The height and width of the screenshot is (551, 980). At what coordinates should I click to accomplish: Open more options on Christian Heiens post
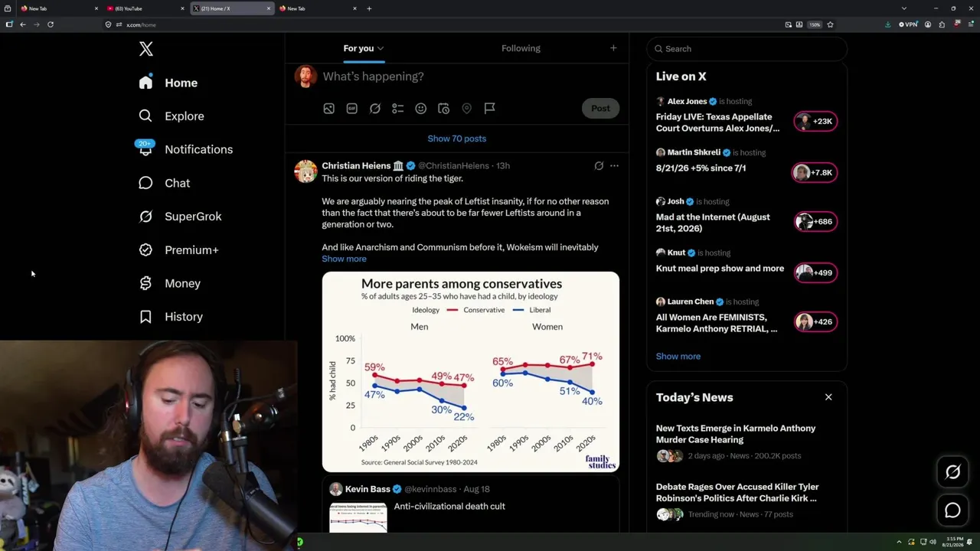(x=614, y=165)
